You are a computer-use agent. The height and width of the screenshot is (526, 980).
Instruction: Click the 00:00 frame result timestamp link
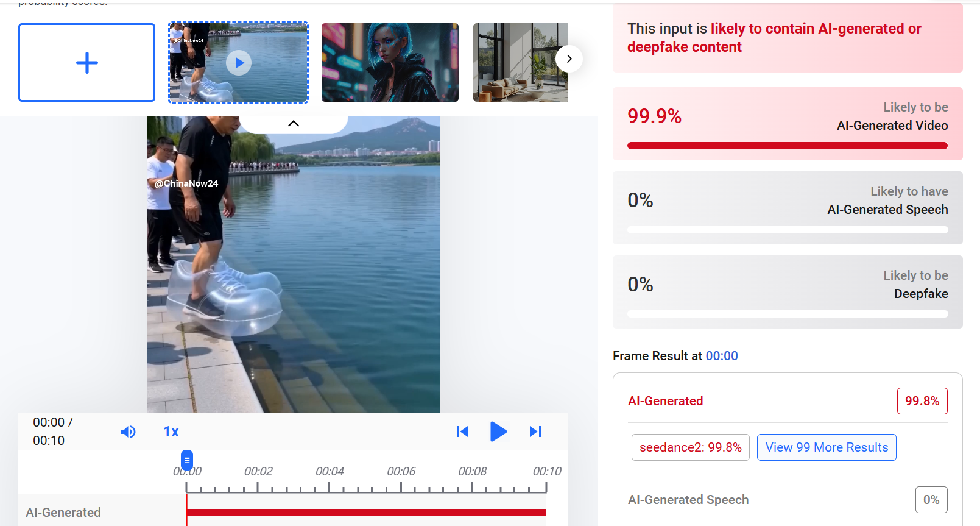[722, 356]
